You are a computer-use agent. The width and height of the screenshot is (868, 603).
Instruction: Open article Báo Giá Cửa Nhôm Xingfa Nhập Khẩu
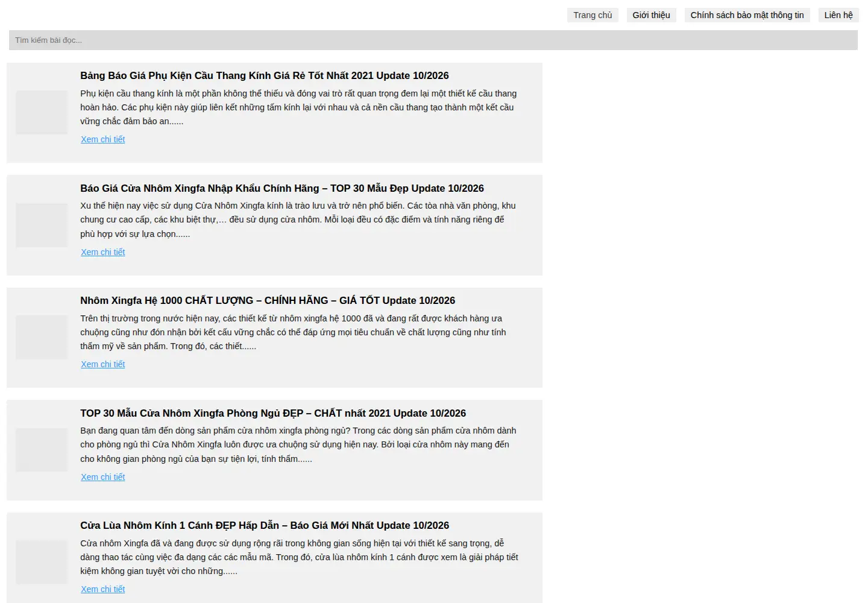click(x=282, y=188)
